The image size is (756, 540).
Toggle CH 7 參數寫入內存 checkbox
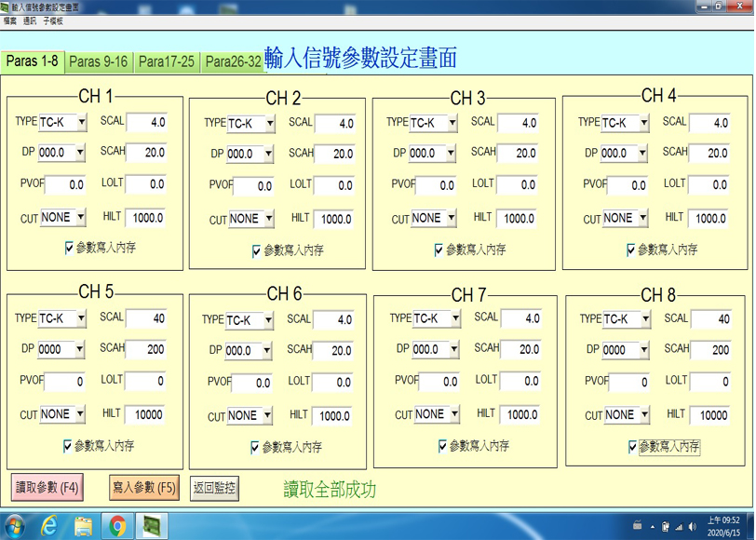pos(442,446)
